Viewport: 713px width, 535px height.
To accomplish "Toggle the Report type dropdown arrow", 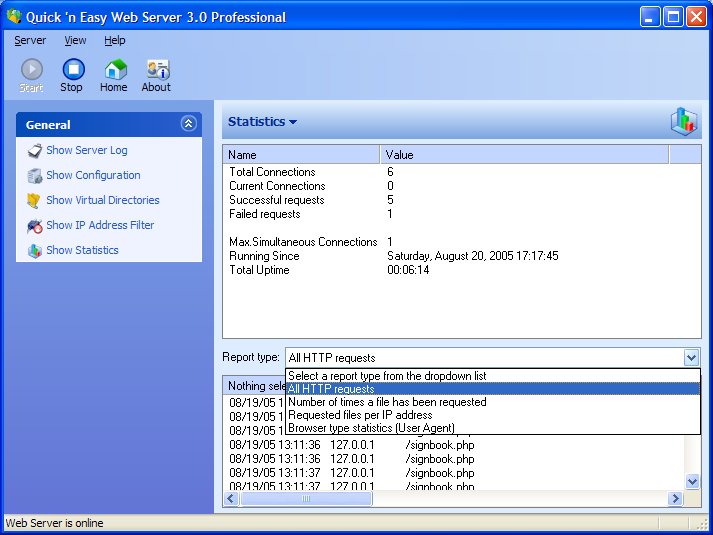I will pos(691,357).
